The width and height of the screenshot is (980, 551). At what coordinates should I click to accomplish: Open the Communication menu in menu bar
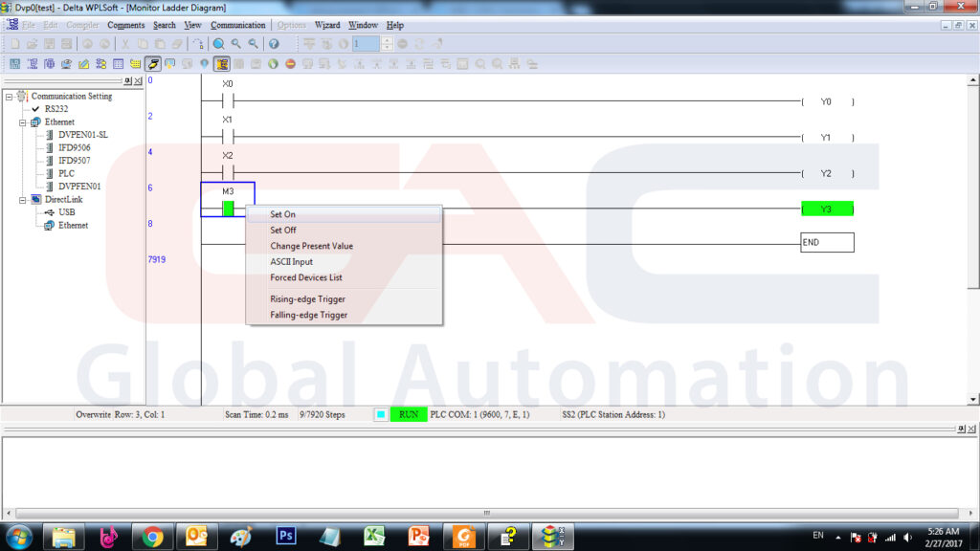click(237, 25)
